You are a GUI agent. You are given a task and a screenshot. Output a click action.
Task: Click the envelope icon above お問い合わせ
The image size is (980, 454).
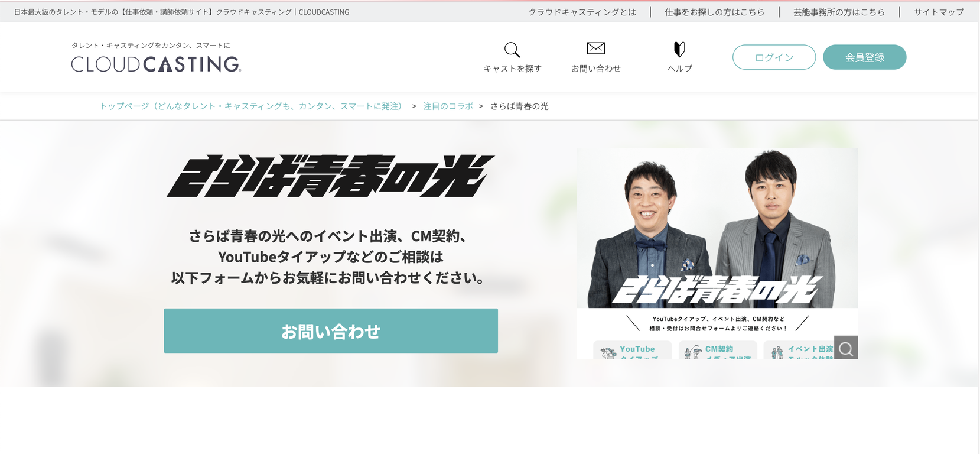[x=595, y=48]
